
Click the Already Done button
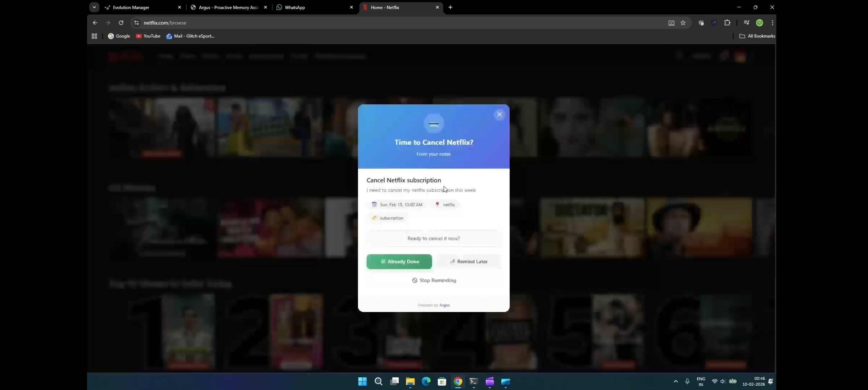pos(399,262)
